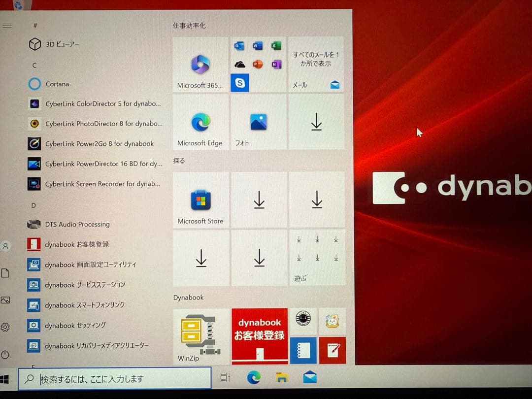Click the letter D header to jump alphabetically
This screenshot has width=532, height=399.
click(33, 205)
